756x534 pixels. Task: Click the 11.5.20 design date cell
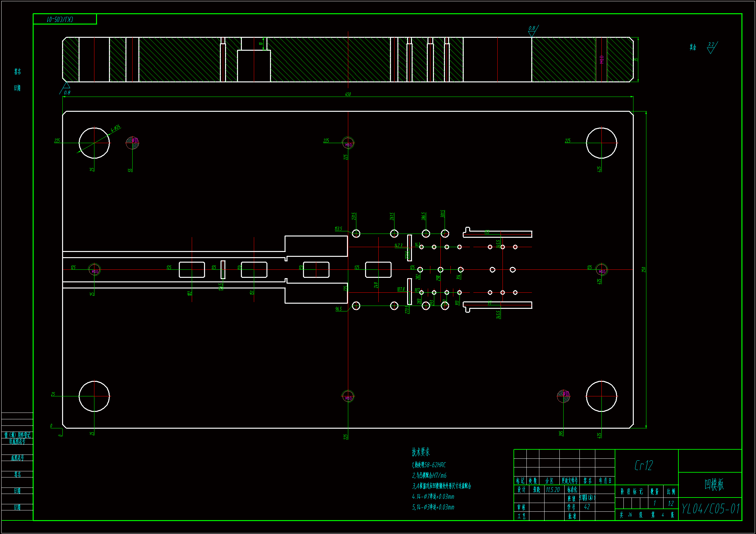click(x=553, y=490)
